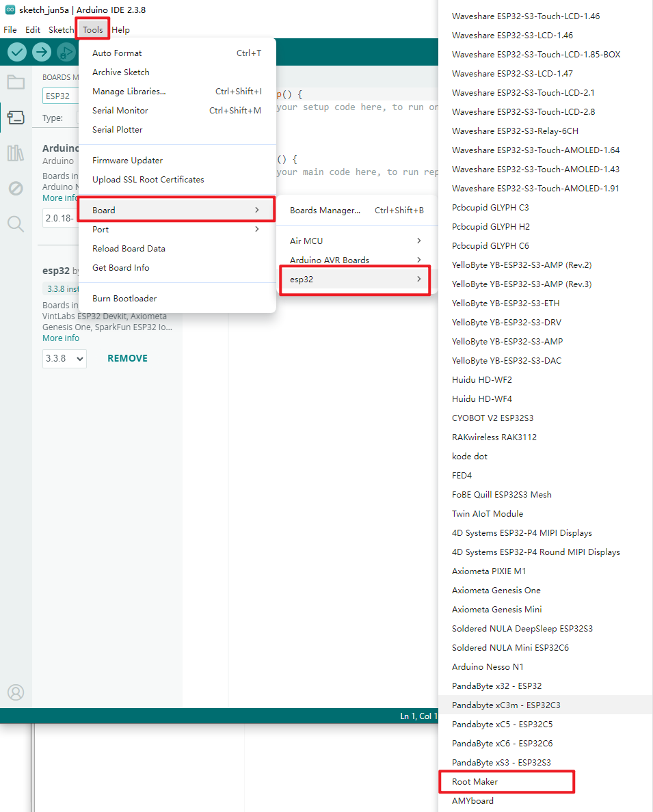Select FoBE Quill ESP32S3 Mesh board
Screen dimensions: 653x812
click(545, 494)
